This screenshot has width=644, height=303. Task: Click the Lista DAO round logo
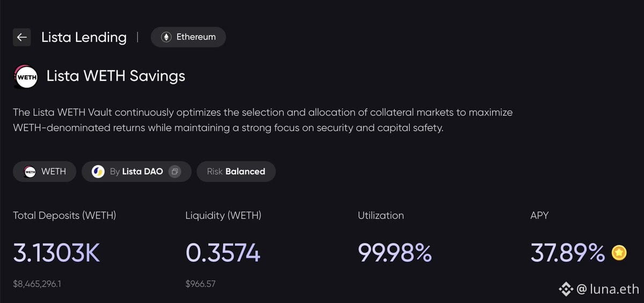coord(98,172)
